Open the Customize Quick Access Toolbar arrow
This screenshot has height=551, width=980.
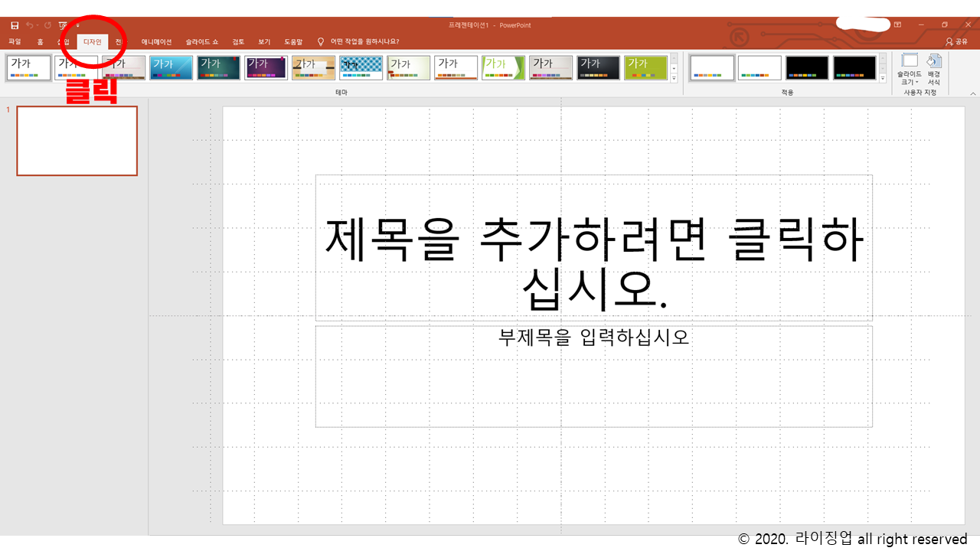77,26
